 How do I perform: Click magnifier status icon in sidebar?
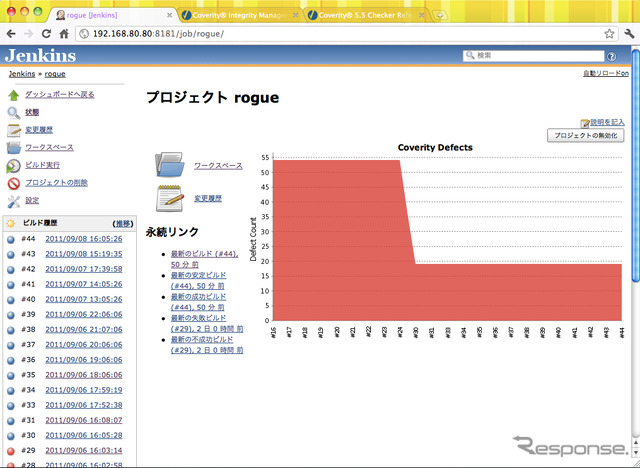pyautogui.click(x=13, y=113)
